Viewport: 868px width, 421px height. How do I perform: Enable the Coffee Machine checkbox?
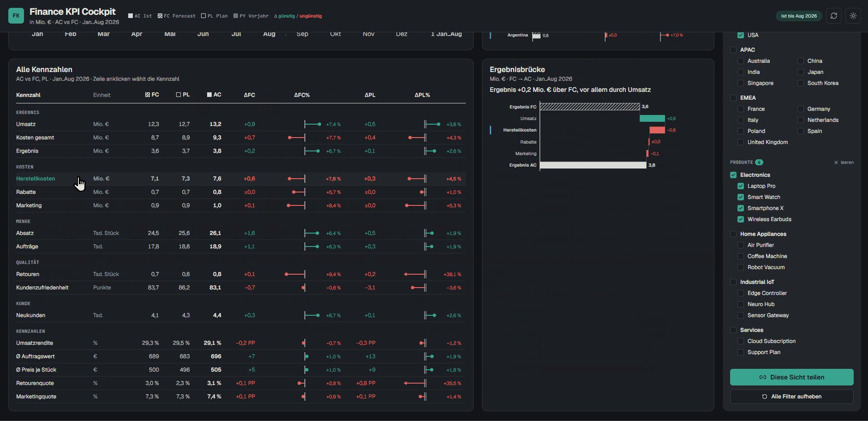741,256
